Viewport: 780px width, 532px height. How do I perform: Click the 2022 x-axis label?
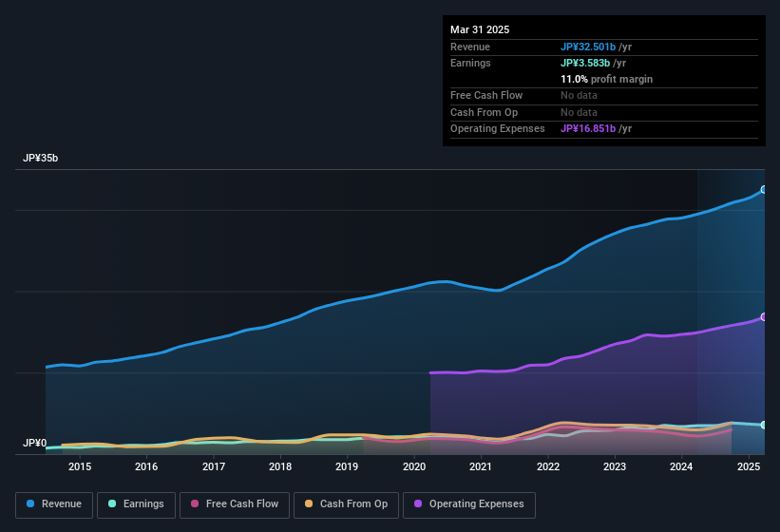[547, 466]
